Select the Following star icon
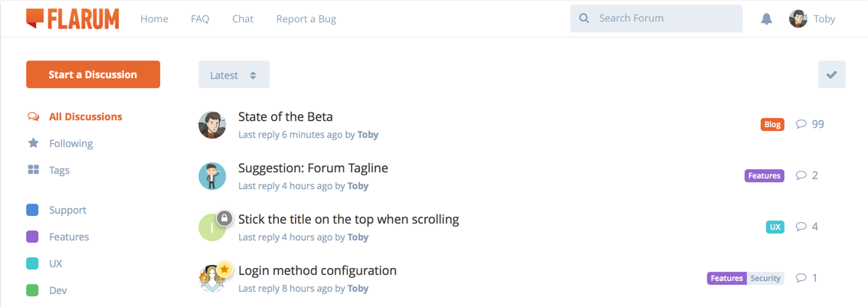 tap(33, 143)
